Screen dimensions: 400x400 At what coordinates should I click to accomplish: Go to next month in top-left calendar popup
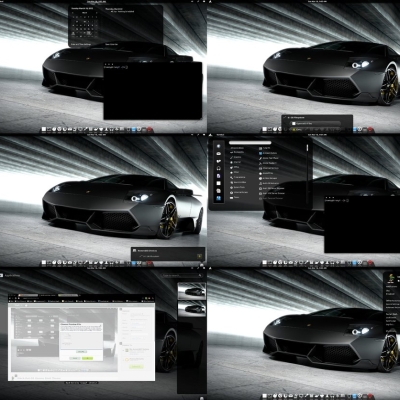pyautogui.click(x=96, y=13)
